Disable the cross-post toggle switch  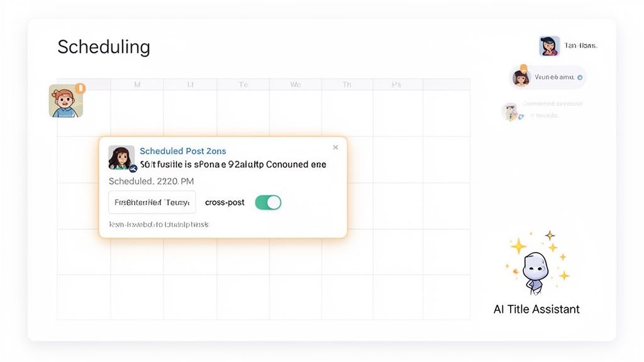(x=268, y=202)
